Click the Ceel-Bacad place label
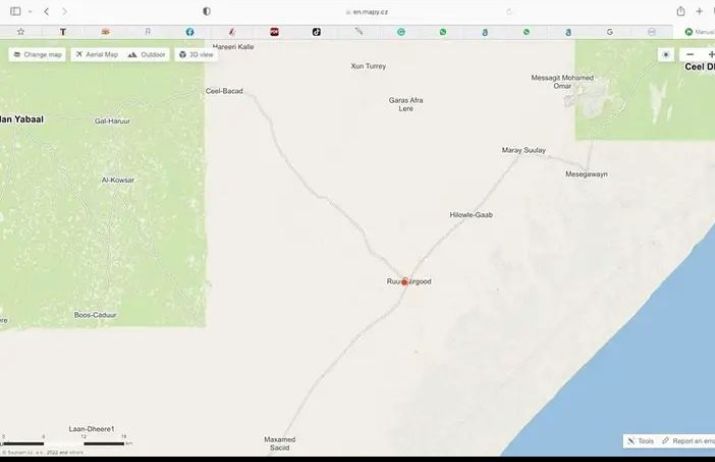 (224, 91)
